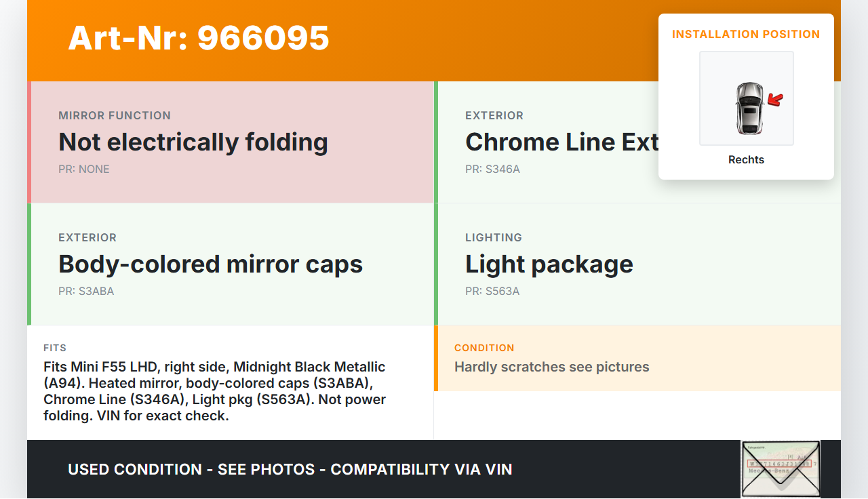Viewport: 868px width, 499px height.
Task: Click the Installation Position title
Action: click(x=746, y=34)
